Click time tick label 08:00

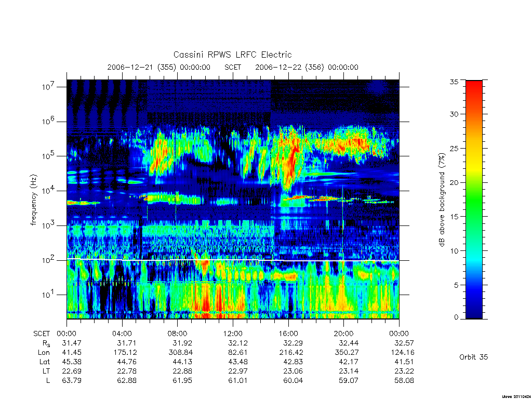pos(178,334)
